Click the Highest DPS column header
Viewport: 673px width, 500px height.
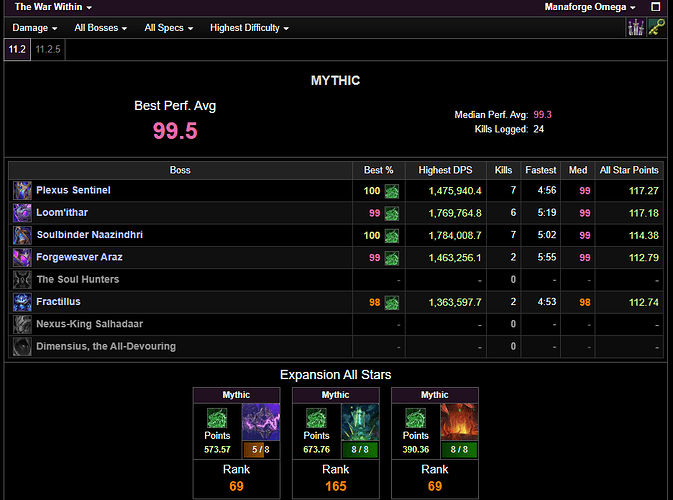coord(451,170)
